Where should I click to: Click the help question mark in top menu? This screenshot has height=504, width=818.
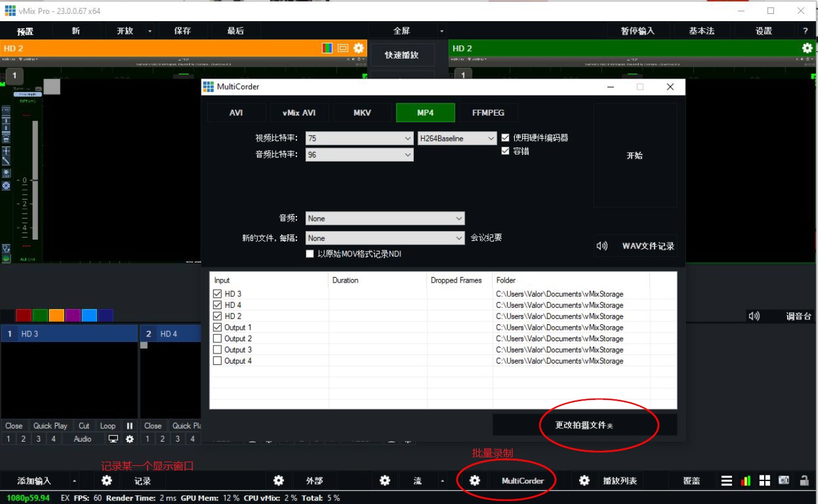click(805, 31)
